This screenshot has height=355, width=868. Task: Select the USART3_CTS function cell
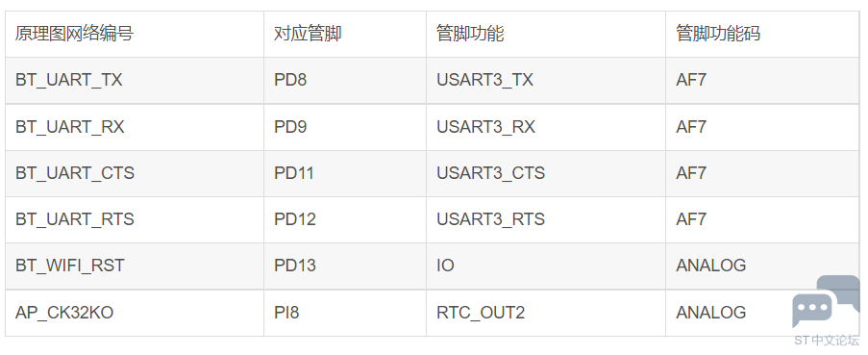tap(546, 173)
